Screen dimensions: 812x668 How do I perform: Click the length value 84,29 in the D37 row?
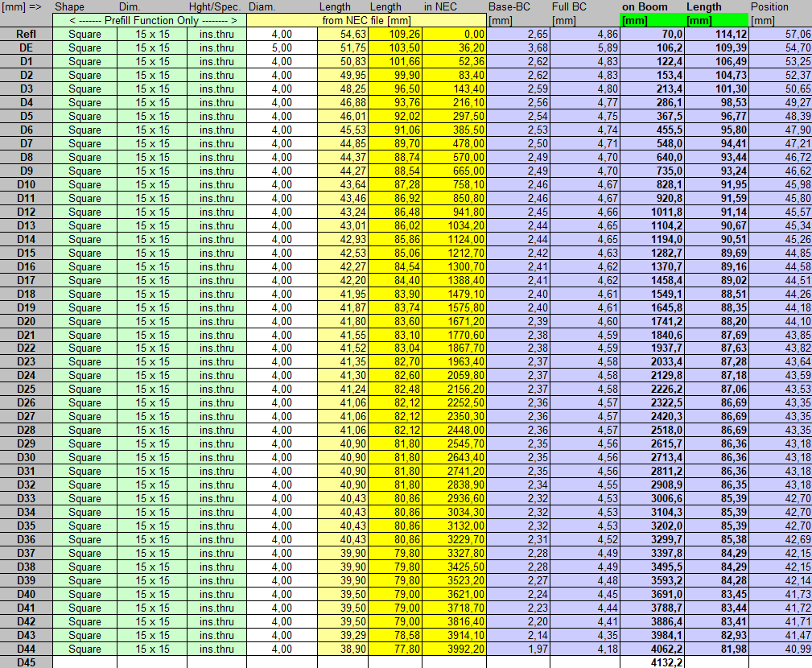click(717, 554)
